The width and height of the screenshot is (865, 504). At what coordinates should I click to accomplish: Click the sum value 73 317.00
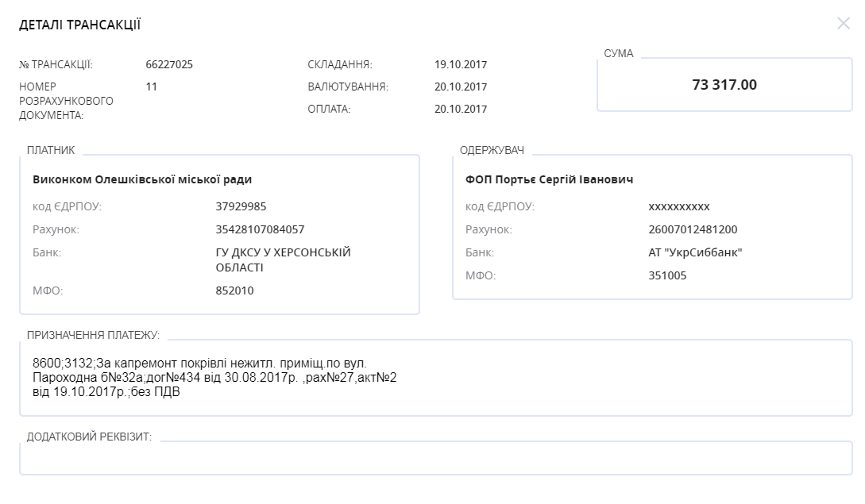click(724, 84)
